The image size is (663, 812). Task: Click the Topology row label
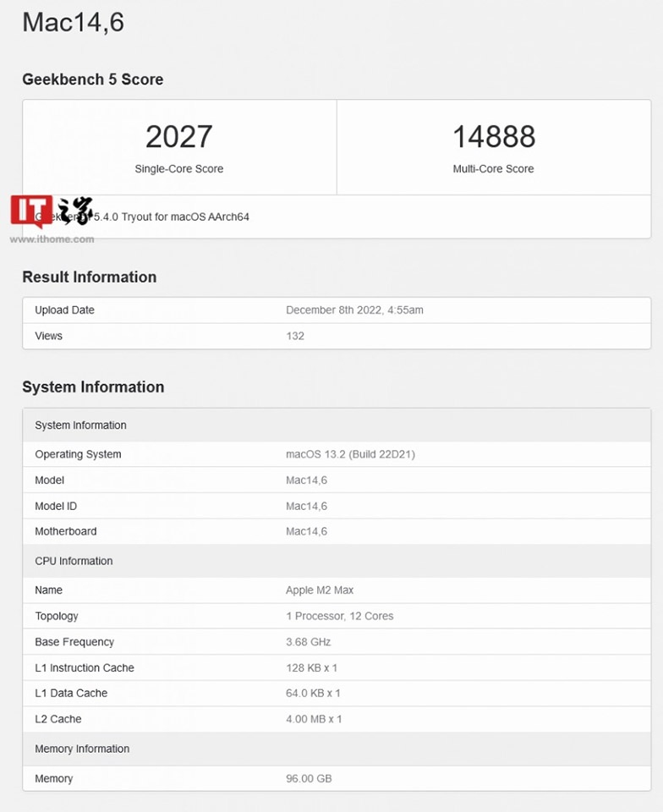pyautogui.click(x=57, y=616)
